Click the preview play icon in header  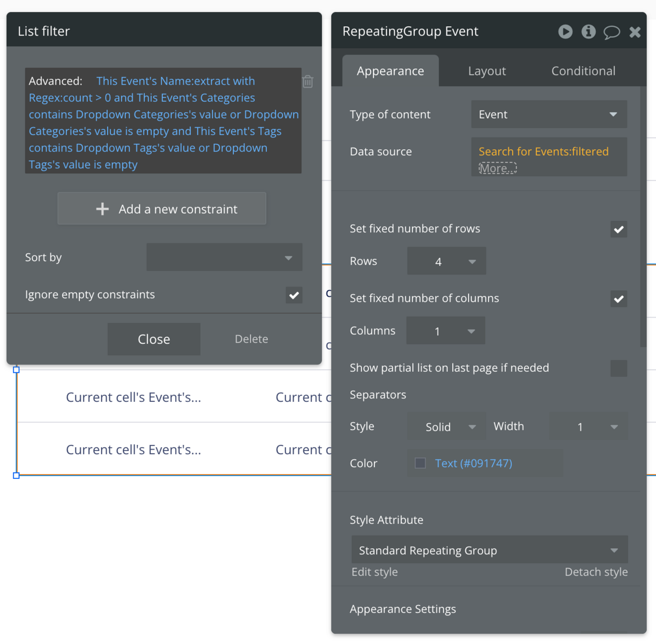tap(565, 32)
